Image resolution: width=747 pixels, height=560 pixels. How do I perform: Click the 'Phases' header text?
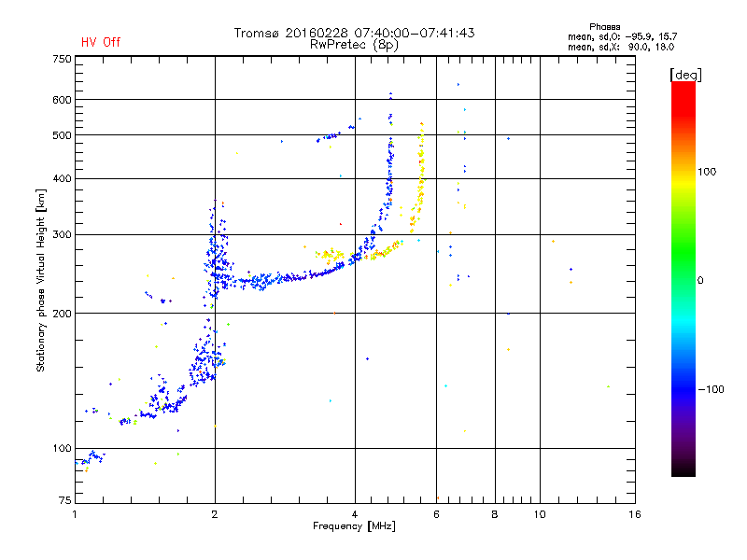tap(604, 27)
